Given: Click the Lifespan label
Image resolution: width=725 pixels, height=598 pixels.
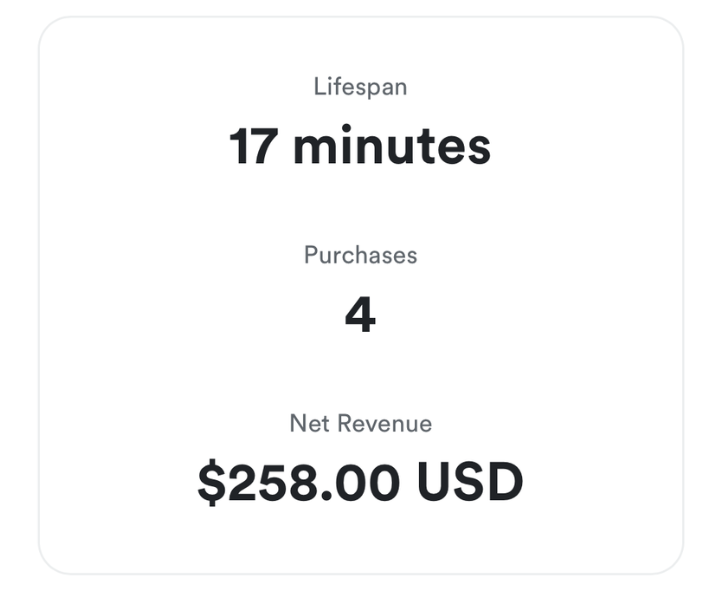Looking at the screenshot, I should (360, 86).
